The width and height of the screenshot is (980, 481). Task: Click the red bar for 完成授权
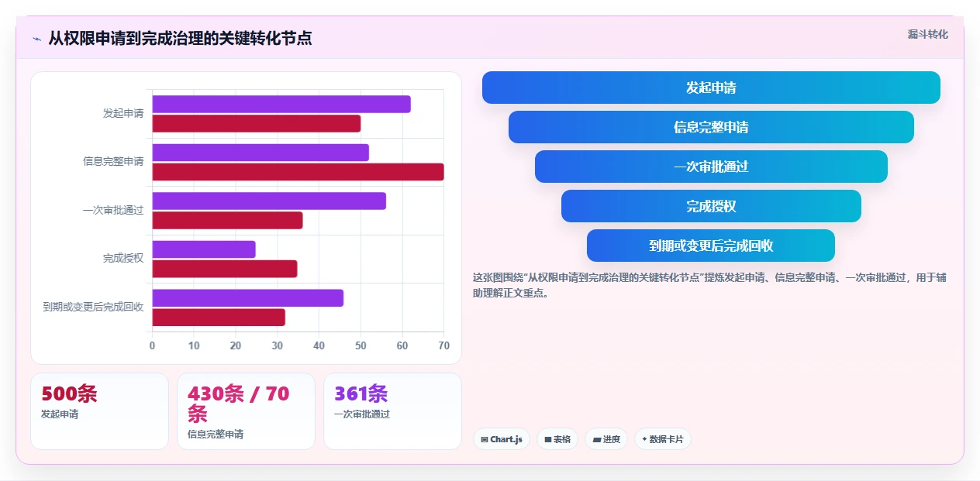coord(225,269)
